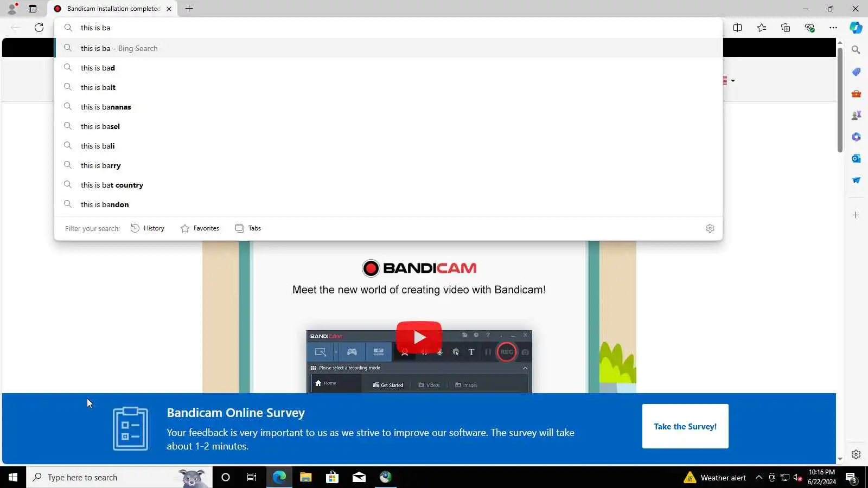Open Browser essentials heart icon
Image resolution: width=868 pixels, height=488 pixels.
809,28
